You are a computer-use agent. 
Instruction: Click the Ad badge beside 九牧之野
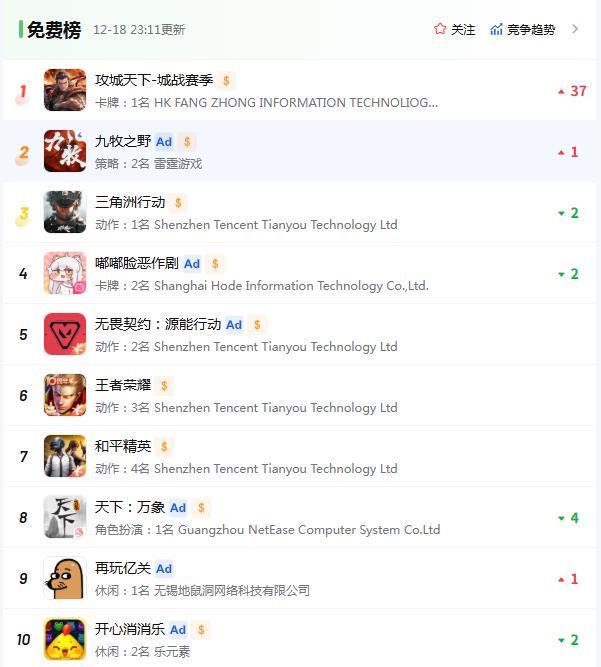tap(164, 142)
